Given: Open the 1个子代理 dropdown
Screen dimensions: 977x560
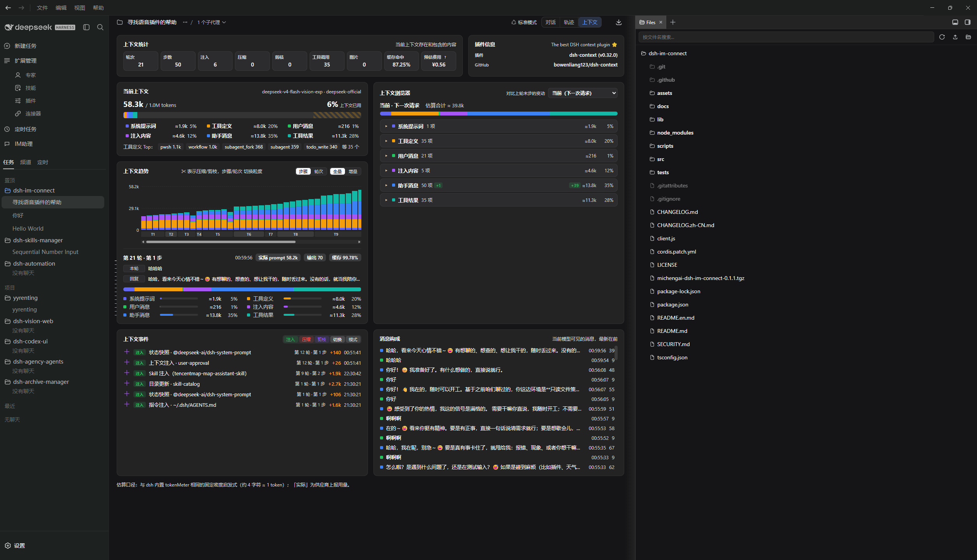Looking at the screenshot, I should [x=212, y=22].
